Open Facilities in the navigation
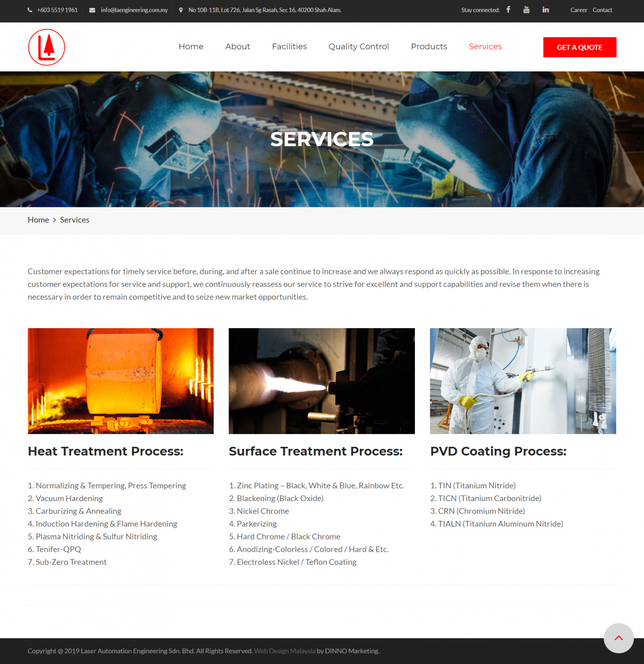The width and height of the screenshot is (644, 664). pyautogui.click(x=289, y=47)
